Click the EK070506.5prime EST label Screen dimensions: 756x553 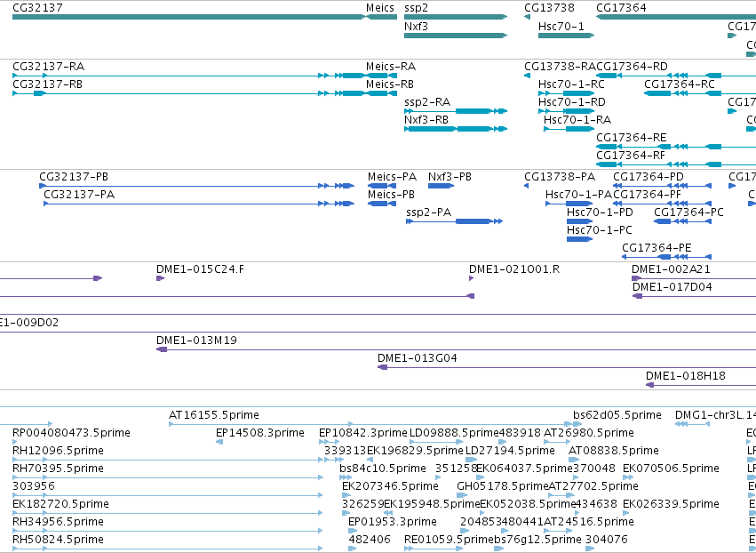point(671,469)
